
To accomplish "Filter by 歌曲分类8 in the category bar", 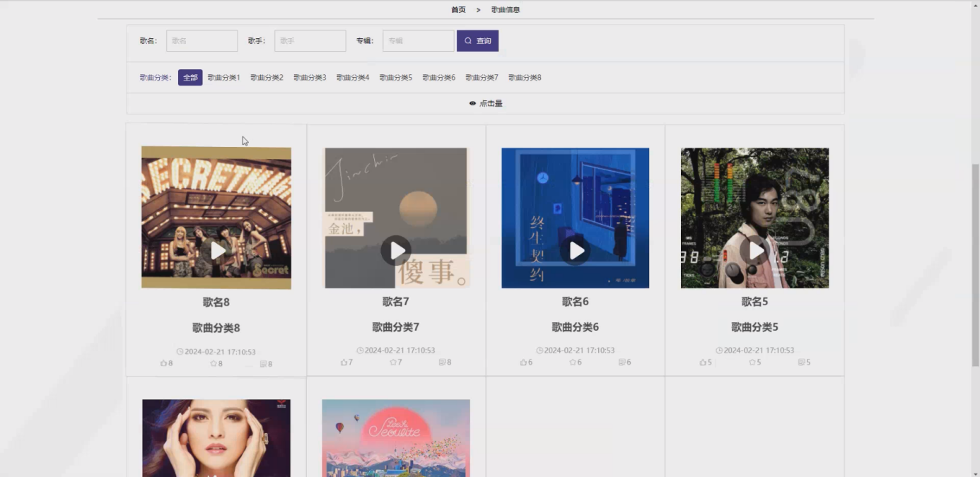I will (525, 78).
